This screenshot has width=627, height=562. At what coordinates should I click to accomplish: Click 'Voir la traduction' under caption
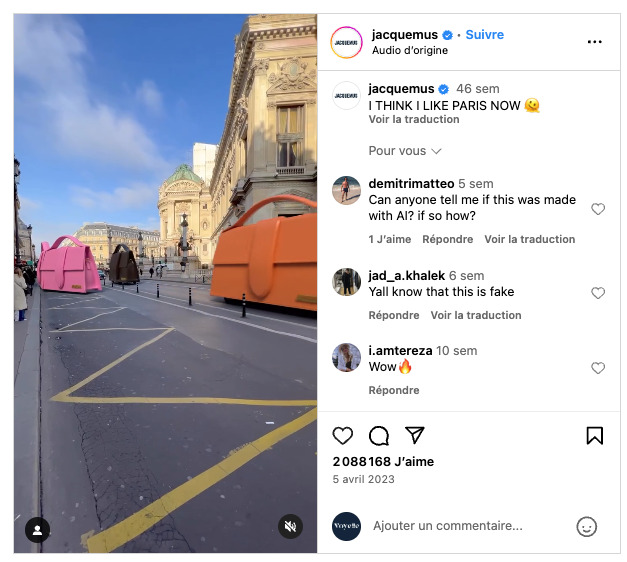(x=414, y=119)
